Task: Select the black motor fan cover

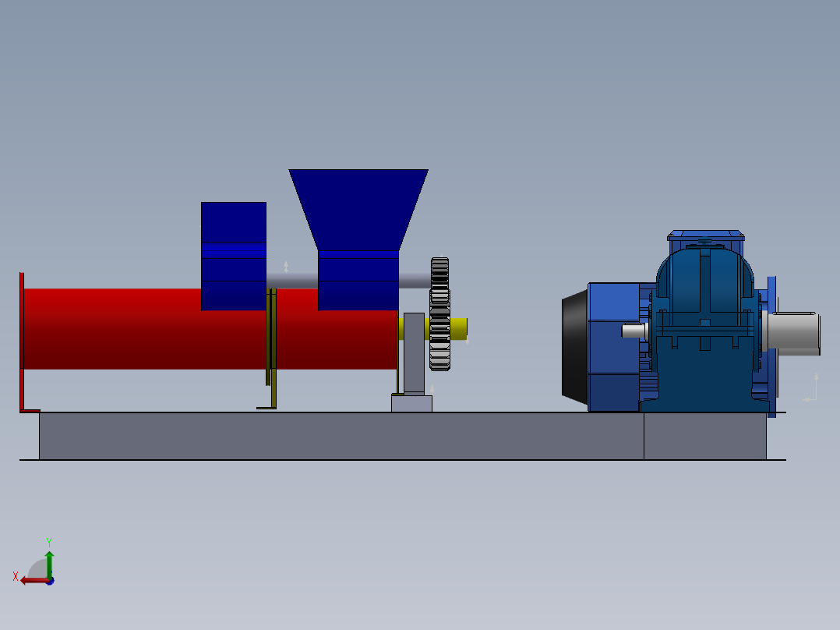Action: click(x=574, y=348)
